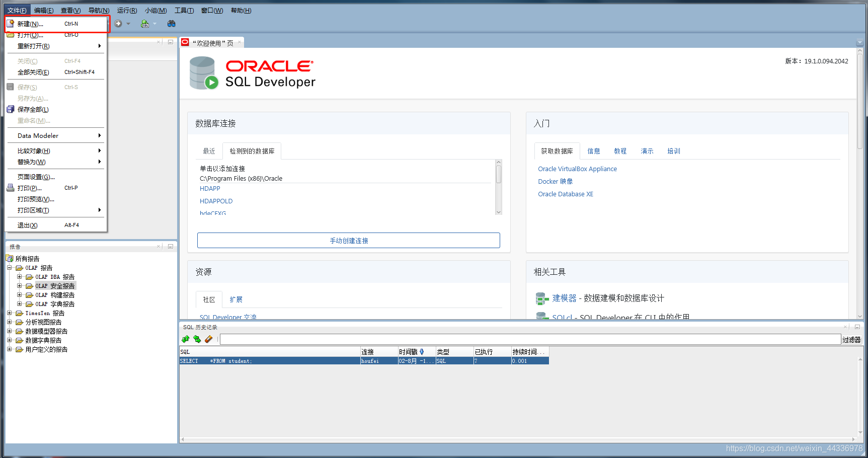
Task: Open the 比较对象(H) submenu
Action: point(55,150)
